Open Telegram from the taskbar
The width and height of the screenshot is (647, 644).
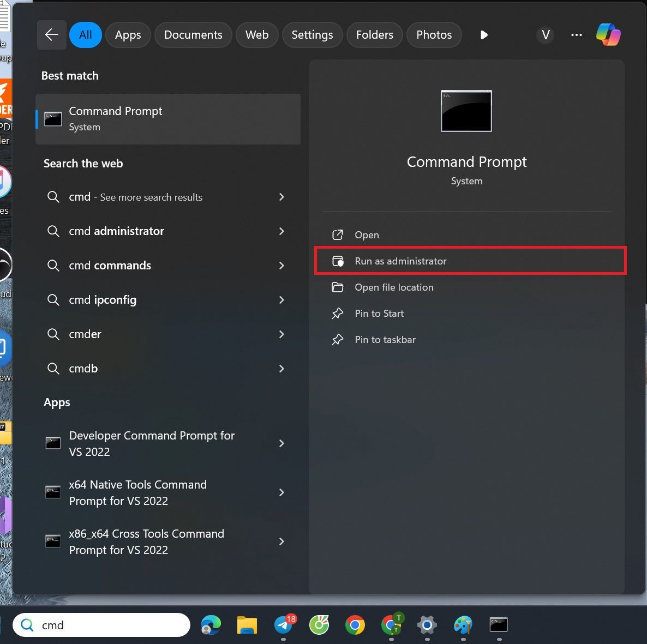coord(283,625)
